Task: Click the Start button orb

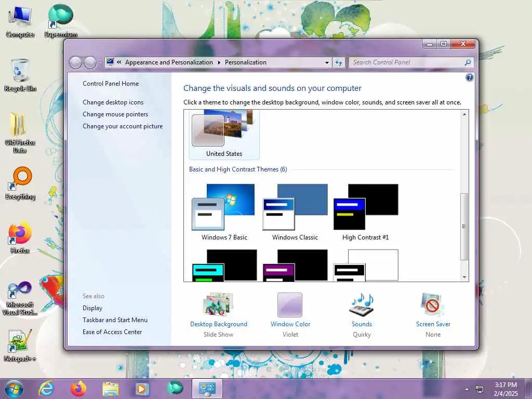Action: coord(14,389)
